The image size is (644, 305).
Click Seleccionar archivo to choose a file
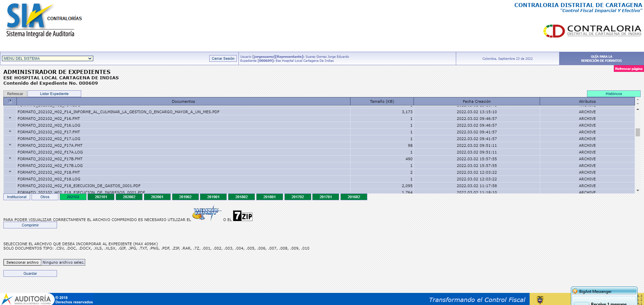[22, 262]
